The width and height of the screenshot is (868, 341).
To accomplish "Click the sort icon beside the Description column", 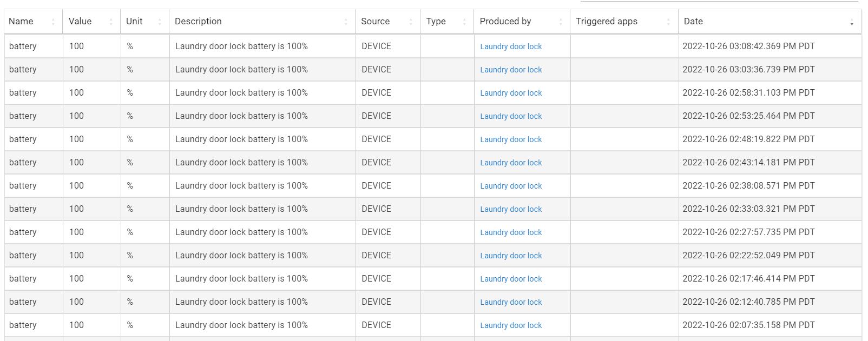I will tap(347, 22).
